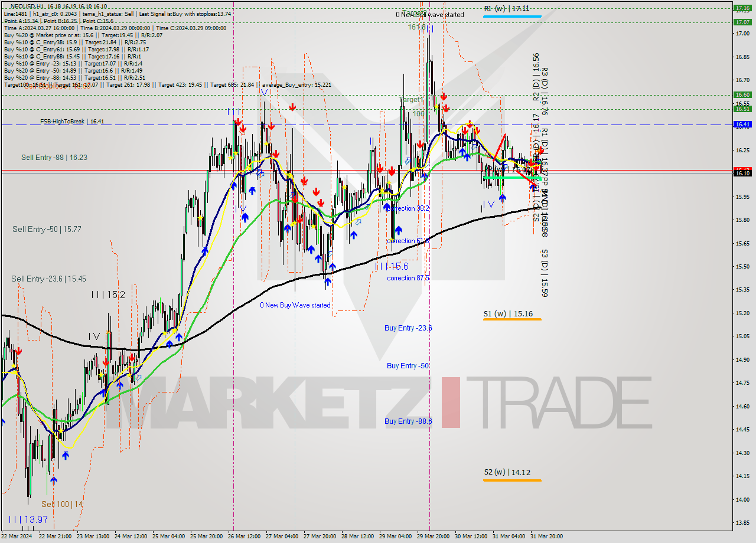Click the '30 Mar 12:00' time label

click(471, 537)
